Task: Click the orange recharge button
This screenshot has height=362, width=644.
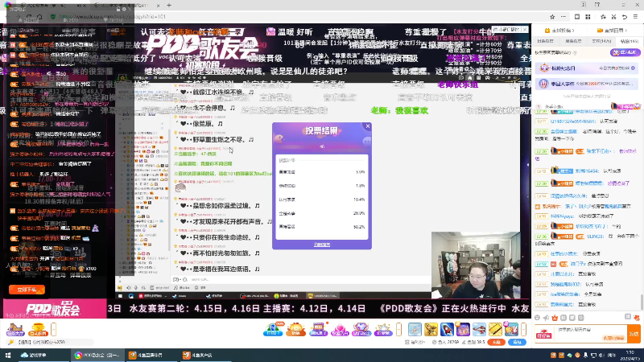Action: (x=496, y=342)
